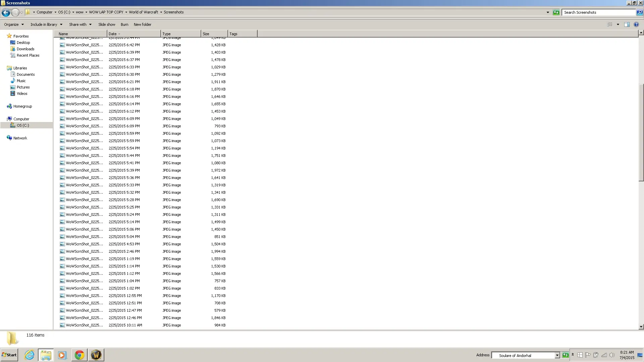Open Include in library dropdown
Screen dimensions: 644x362
tap(46, 24)
